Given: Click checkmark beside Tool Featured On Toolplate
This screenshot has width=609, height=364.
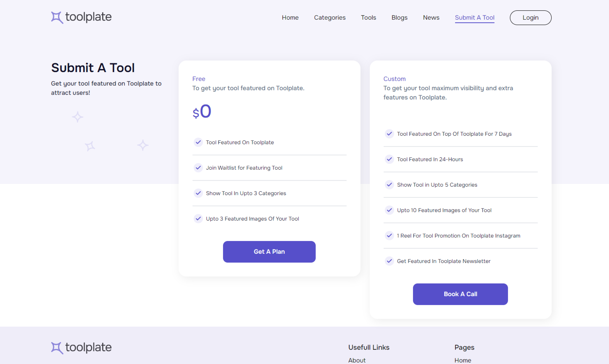Looking at the screenshot, I should [198, 142].
